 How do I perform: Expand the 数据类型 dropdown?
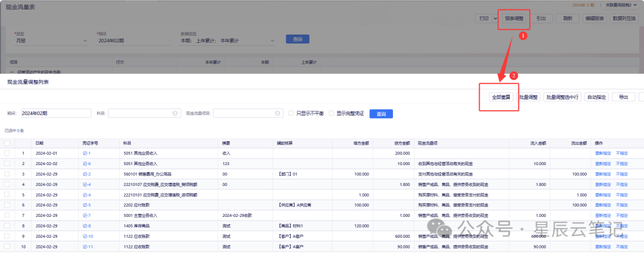tap(272, 40)
